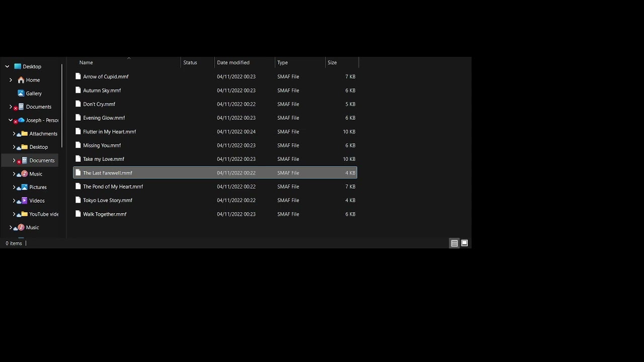Select file Arrow of Cupid.mmf

(106, 76)
